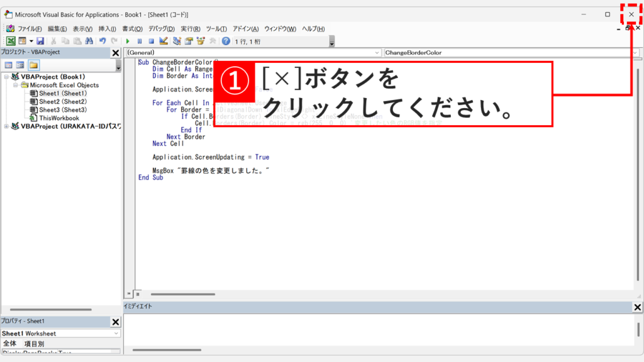644x362 pixels.
Task: Save Book1 using the Save icon
Action: [40, 41]
